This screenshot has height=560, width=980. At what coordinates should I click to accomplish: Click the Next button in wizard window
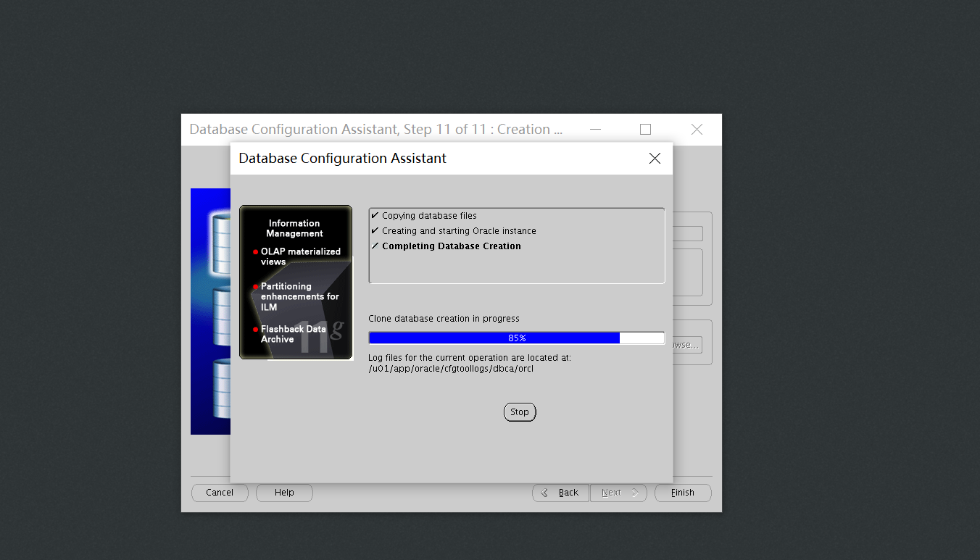618,493
